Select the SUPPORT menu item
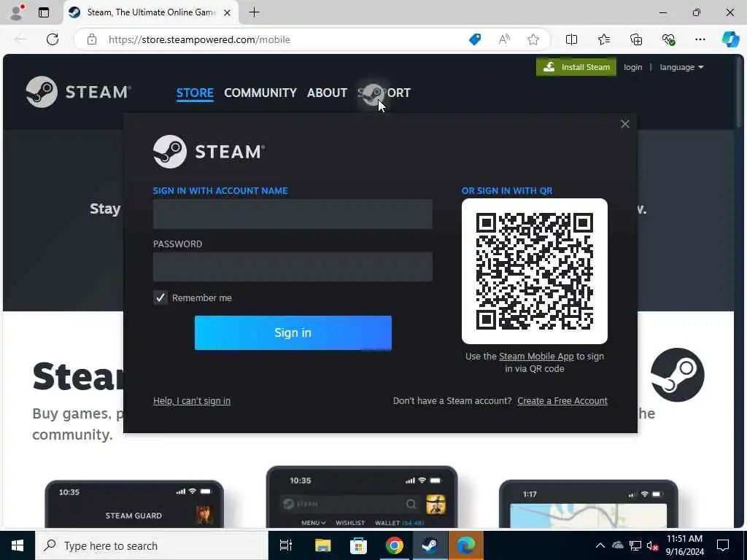The image size is (747, 560). pyautogui.click(x=384, y=93)
